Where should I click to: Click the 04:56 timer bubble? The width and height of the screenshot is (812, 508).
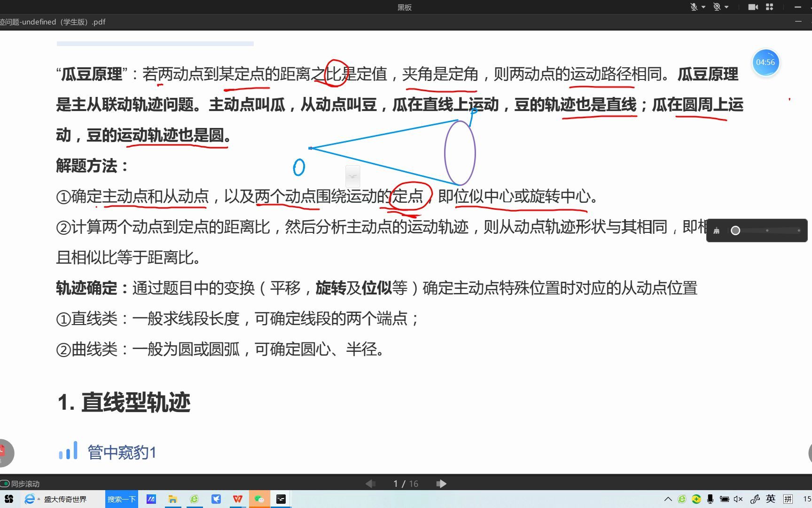point(766,62)
